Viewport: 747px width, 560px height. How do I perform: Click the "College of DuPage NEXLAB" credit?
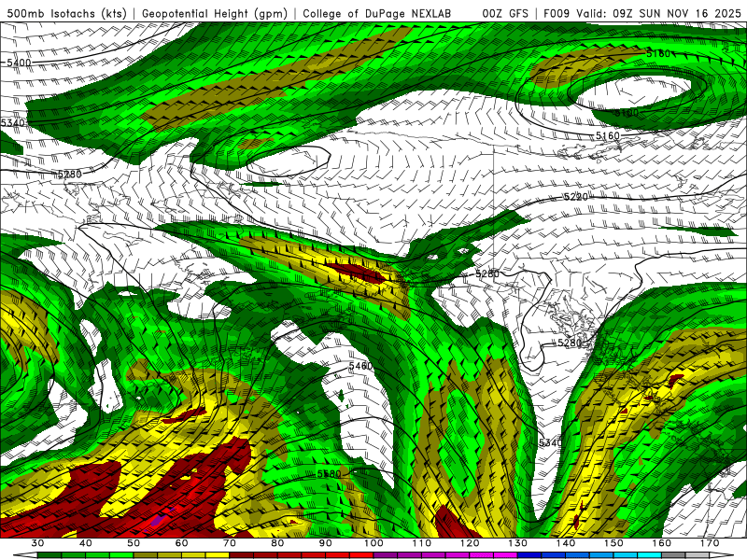point(377,13)
